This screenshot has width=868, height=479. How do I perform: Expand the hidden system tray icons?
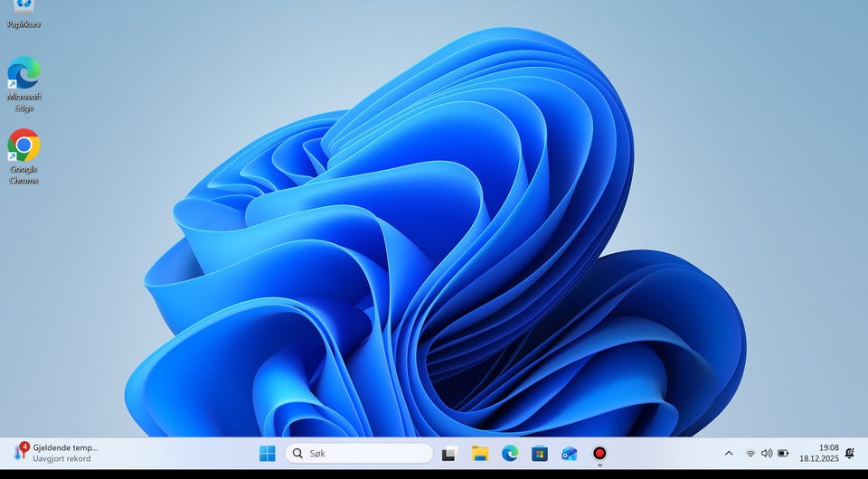pos(729,453)
